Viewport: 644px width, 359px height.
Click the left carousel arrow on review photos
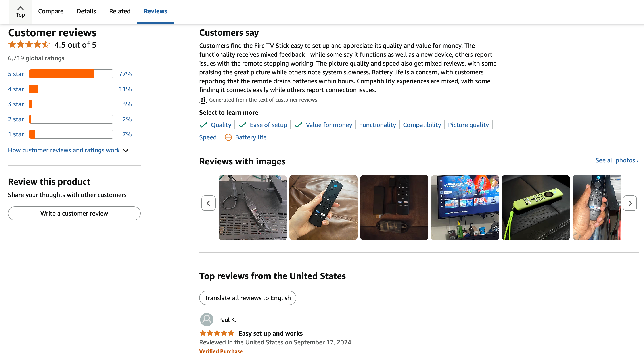tap(208, 203)
